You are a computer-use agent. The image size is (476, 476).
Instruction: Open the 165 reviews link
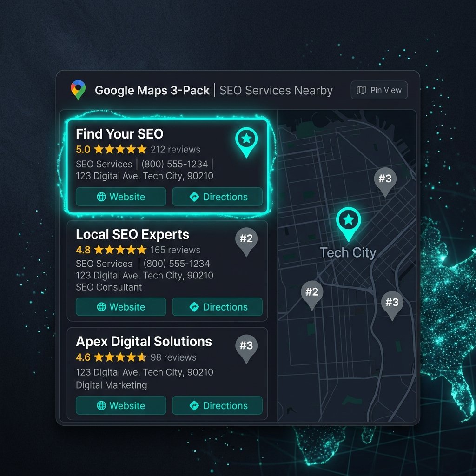[175, 250]
